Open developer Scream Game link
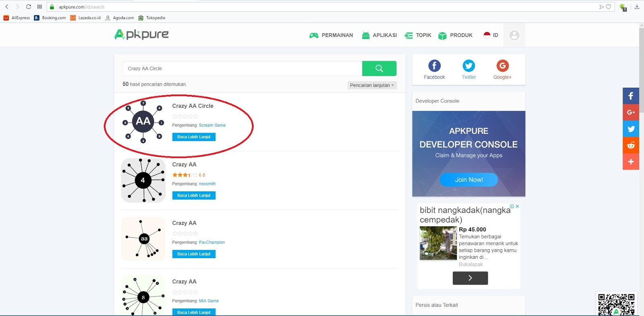 click(x=212, y=125)
